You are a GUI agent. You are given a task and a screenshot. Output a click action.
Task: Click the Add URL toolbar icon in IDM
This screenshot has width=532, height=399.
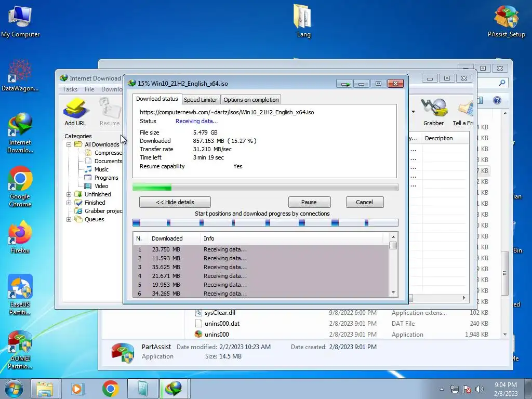point(75,112)
